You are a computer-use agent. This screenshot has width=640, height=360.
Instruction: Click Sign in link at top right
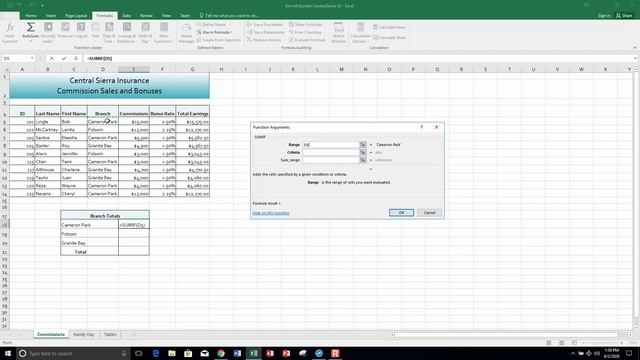604,16
